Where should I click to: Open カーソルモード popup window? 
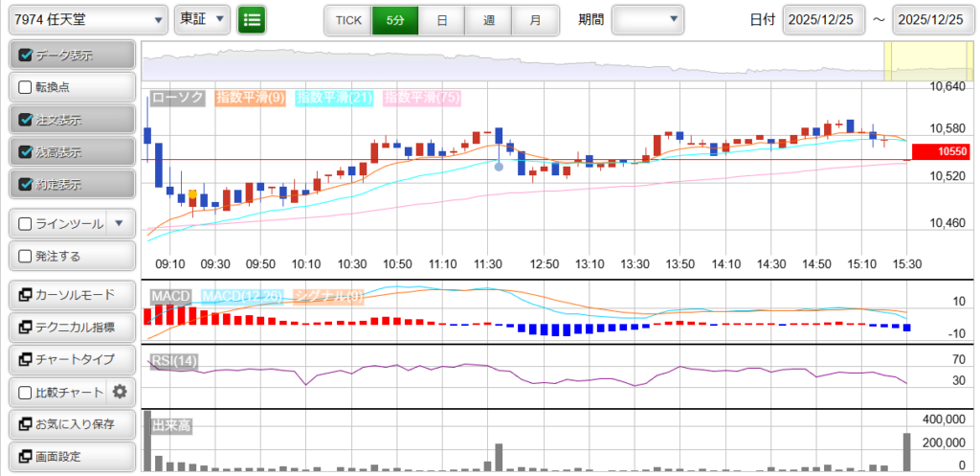tap(72, 294)
